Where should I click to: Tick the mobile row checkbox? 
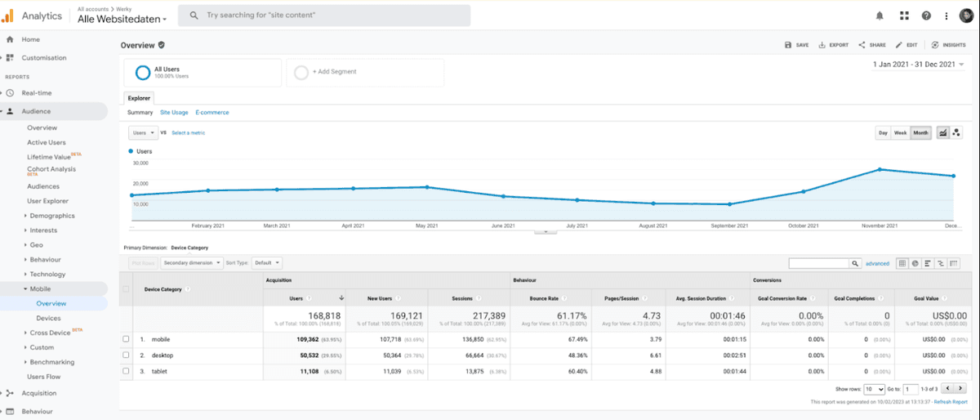pos(126,339)
